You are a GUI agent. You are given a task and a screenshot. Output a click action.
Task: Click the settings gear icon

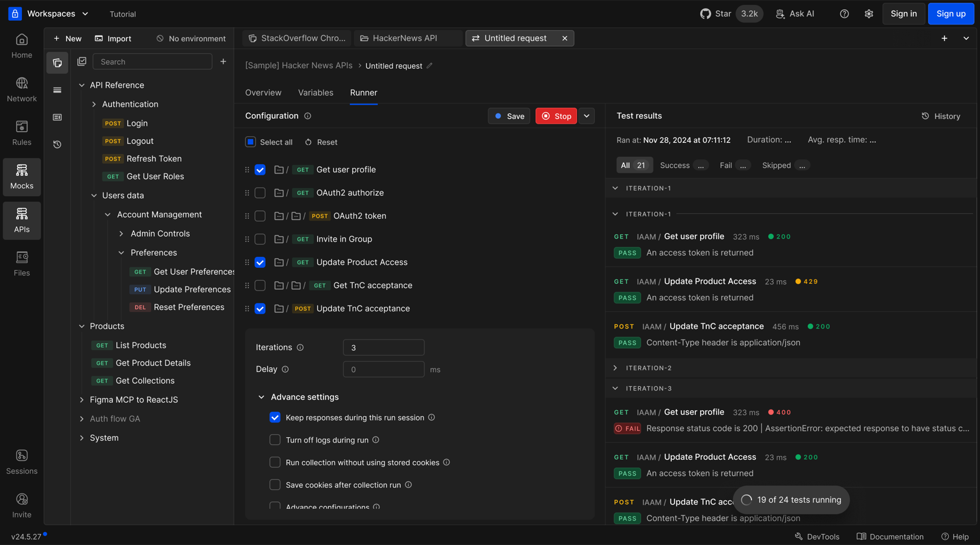[869, 13]
